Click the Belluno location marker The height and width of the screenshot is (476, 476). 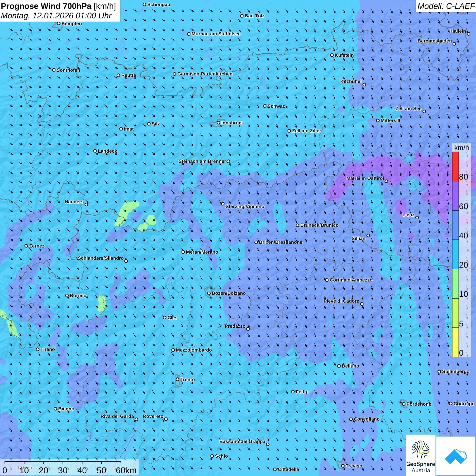[x=339, y=366]
